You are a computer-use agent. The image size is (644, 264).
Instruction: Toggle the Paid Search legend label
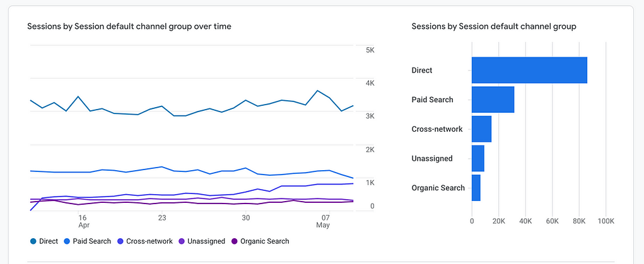coord(92,241)
